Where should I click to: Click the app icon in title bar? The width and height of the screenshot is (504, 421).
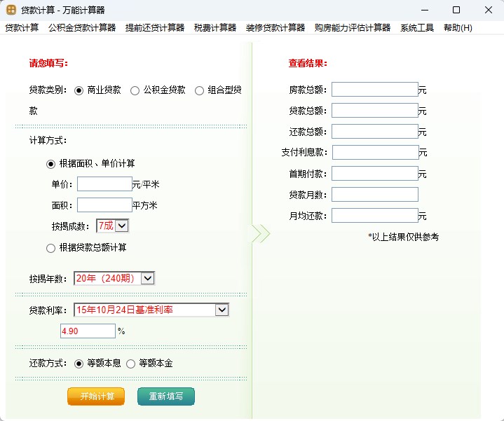click(11, 11)
